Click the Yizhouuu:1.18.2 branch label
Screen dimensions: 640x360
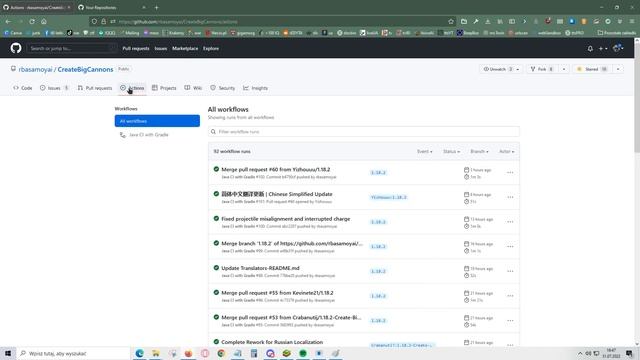(x=389, y=197)
